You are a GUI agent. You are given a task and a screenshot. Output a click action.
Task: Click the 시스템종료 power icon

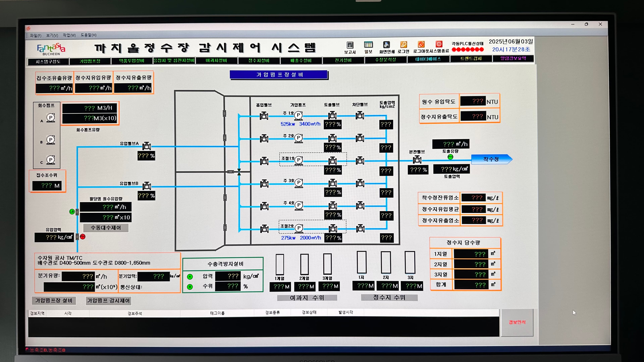point(439,44)
